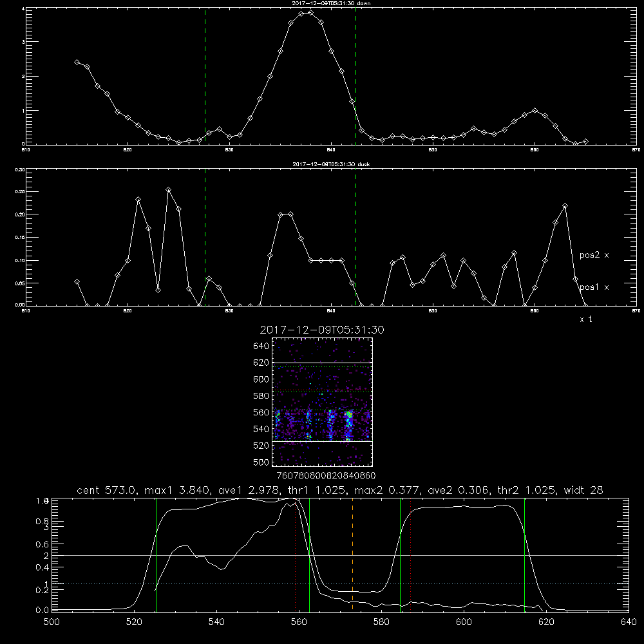This screenshot has height=644, width=644.
Task: Click the dawn plot title text
Action: 331,3
